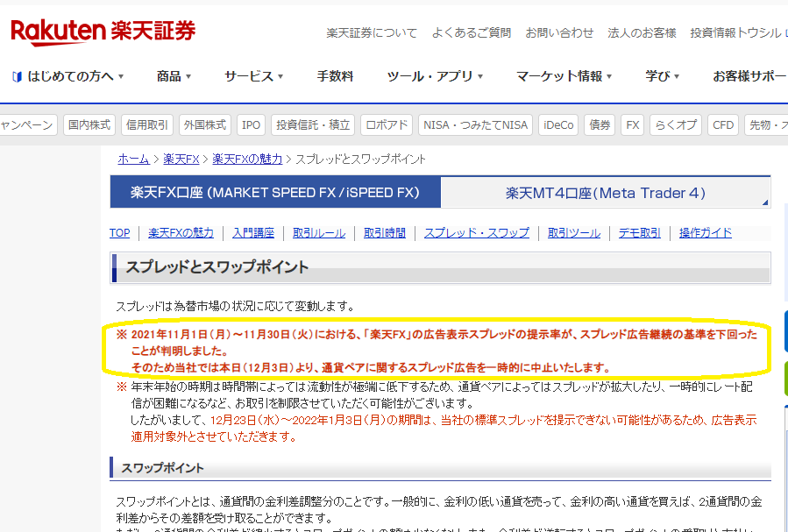Open 取引時間 sub-navigation link
Screen dimensions: 788x532
click(x=385, y=233)
